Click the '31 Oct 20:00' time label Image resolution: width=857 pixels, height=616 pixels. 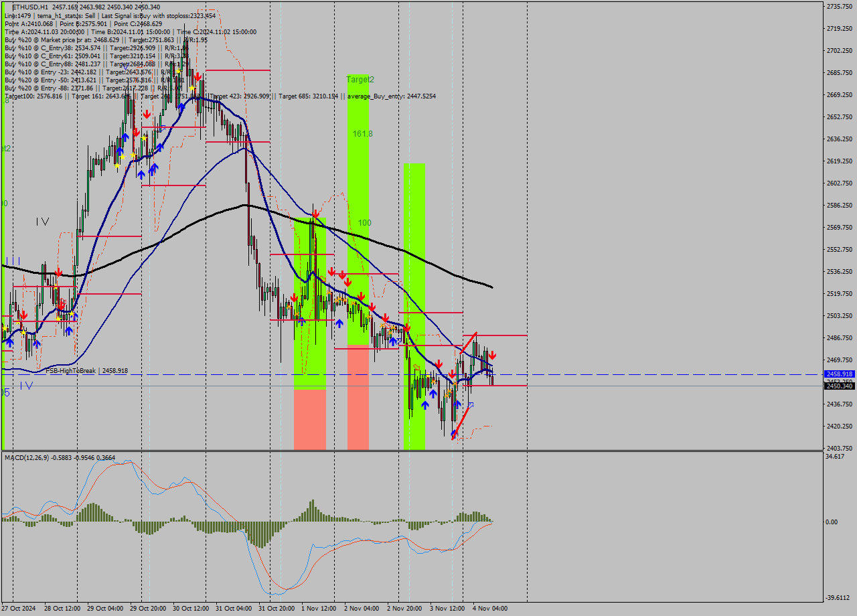coord(277,609)
